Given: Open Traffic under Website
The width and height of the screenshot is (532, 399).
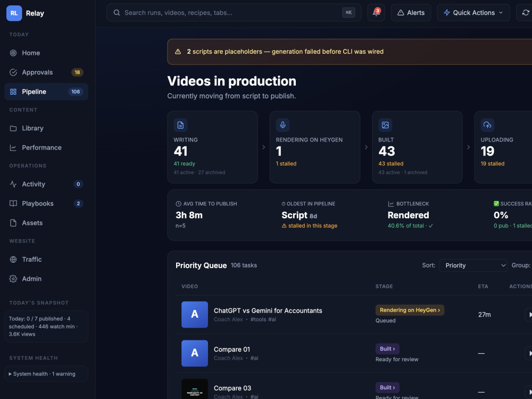Looking at the screenshot, I should coord(46,260).
